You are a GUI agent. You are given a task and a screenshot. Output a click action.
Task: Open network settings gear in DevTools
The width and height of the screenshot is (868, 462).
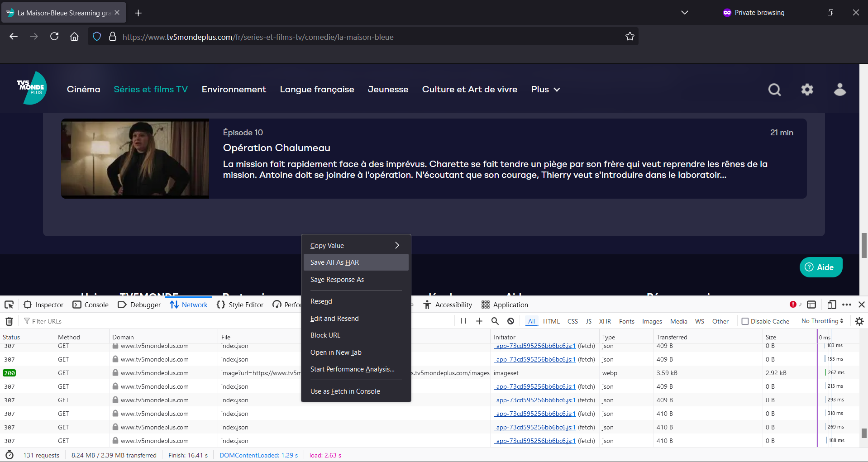(859, 321)
